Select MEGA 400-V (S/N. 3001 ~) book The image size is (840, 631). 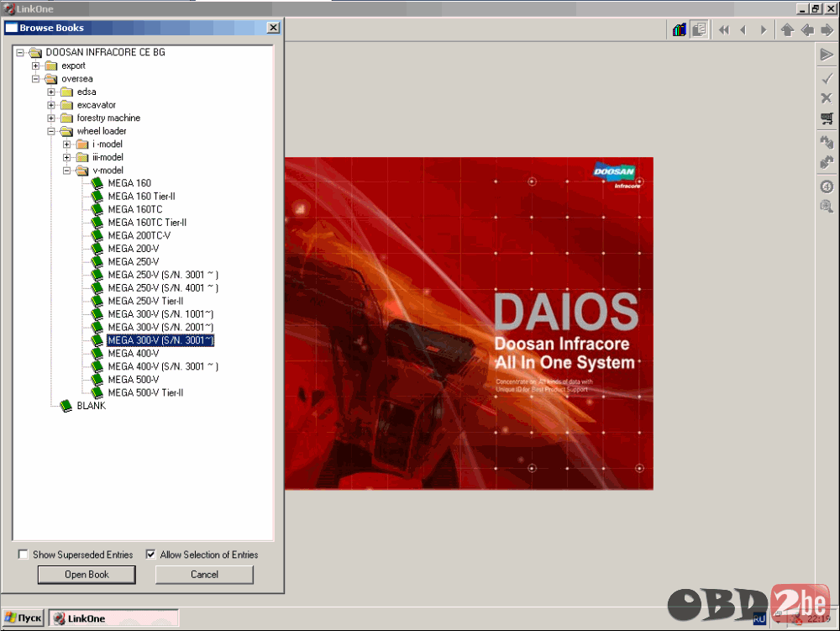coord(163,366)
